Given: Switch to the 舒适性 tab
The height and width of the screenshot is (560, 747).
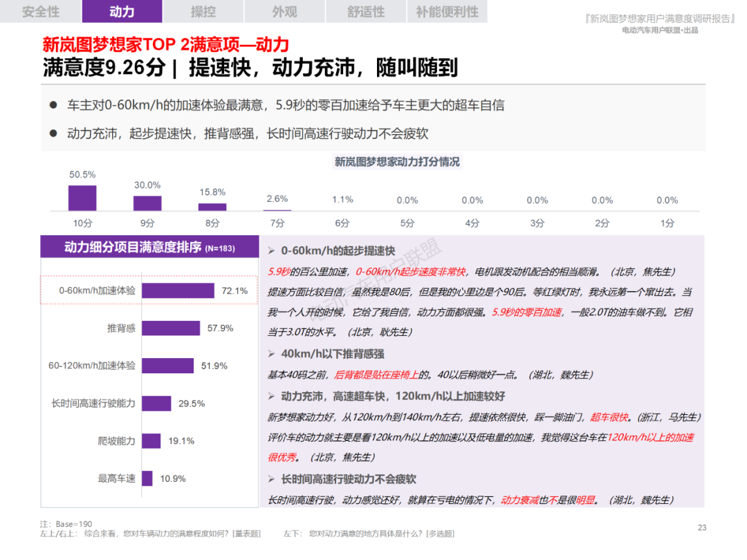Looking at the screenshot, I should coord(365,12).
